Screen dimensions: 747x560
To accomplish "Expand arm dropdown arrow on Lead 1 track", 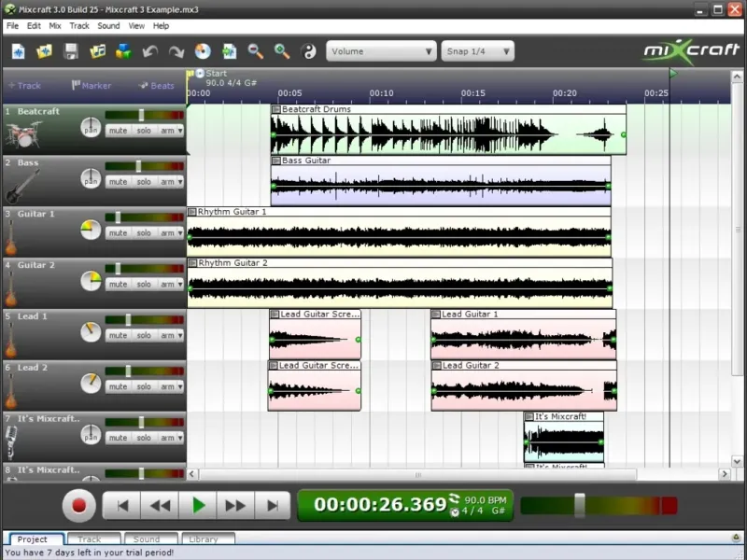I will (x=180, y=336).
